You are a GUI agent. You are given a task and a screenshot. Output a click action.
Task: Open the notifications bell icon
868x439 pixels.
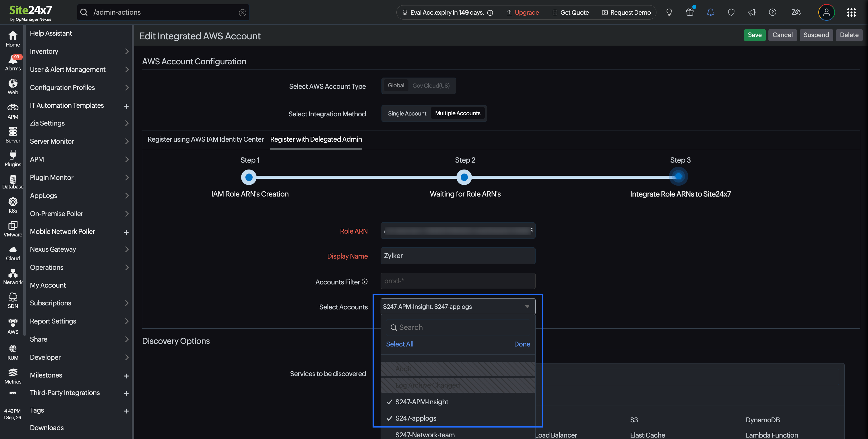coord(710,12)
